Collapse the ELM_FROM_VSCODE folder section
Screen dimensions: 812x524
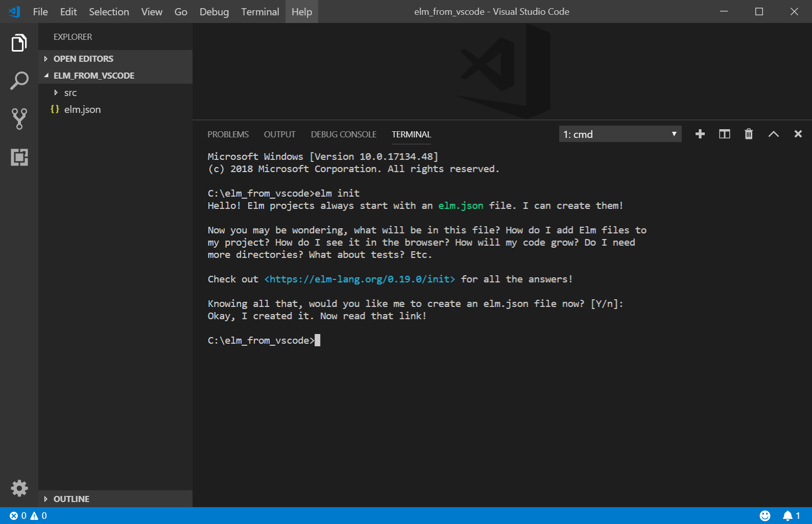tap(93, 76)
